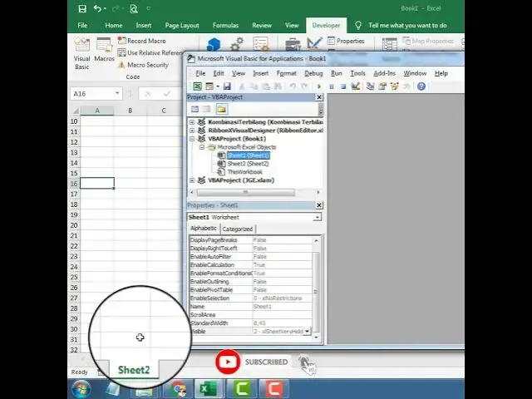Toggle Design Mode icon in VBA toolbar
The height and width of the screenshot is (399, 532).
coord(355,86)
